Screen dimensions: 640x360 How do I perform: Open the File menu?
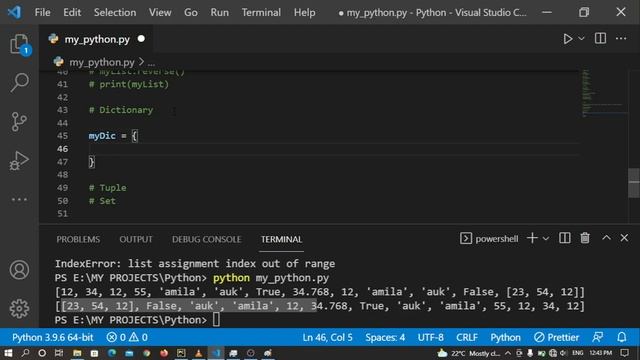tap(42, 12)
